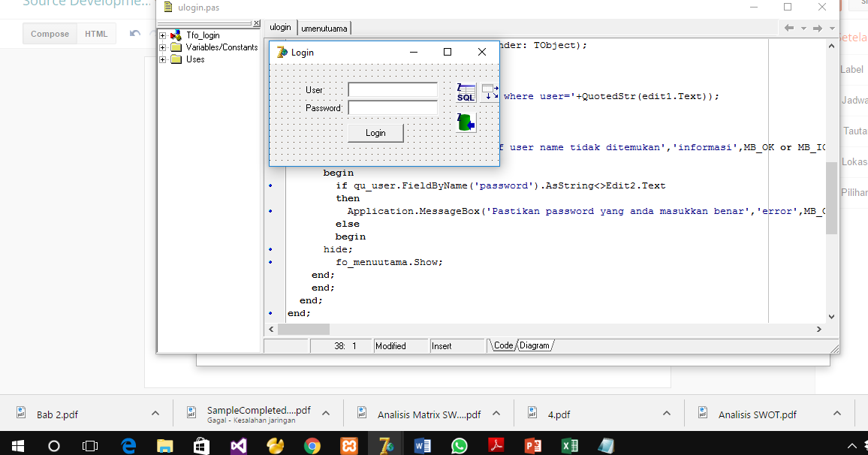Toggle Insert mode indicator in the status bar
This screenshot has height=455, width=868.
(x=443, y=345)
